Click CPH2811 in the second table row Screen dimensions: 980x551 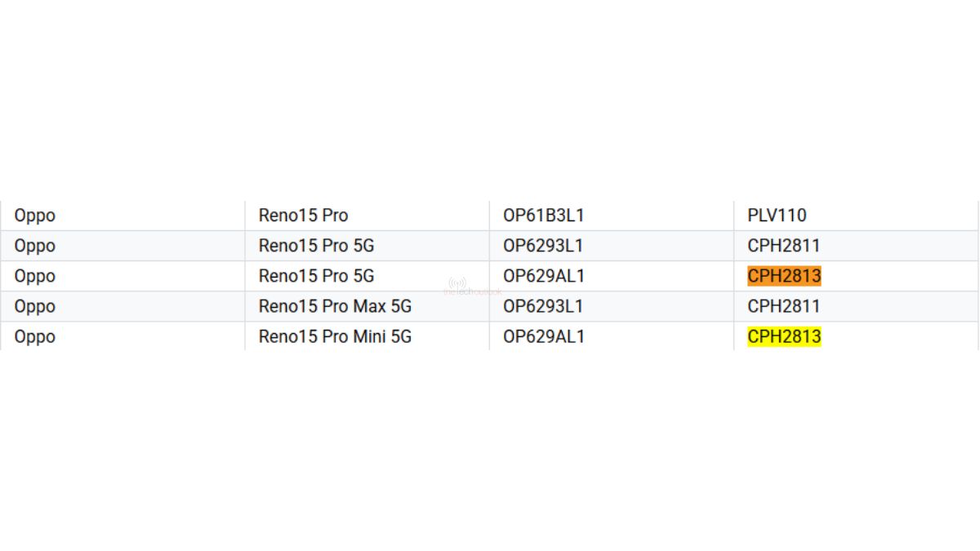pyautogui.click(x=784, y=246)
